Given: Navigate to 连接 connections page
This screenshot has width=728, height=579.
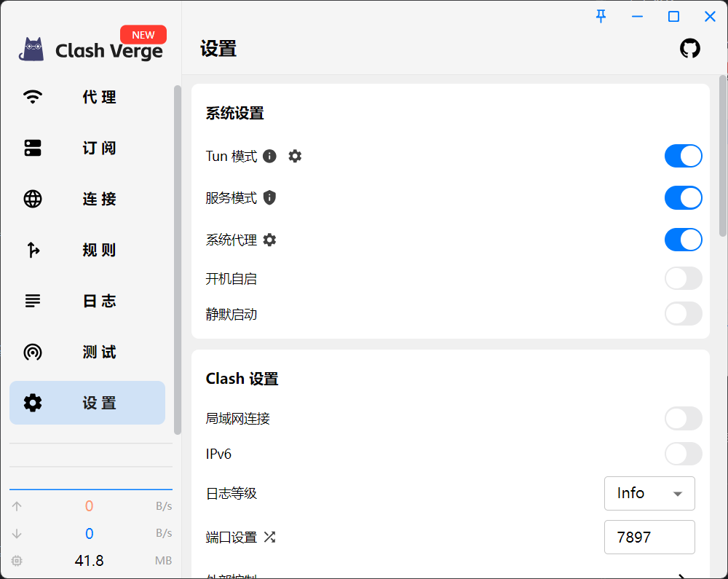Looking at the screenshot, I should pos(87,199).
